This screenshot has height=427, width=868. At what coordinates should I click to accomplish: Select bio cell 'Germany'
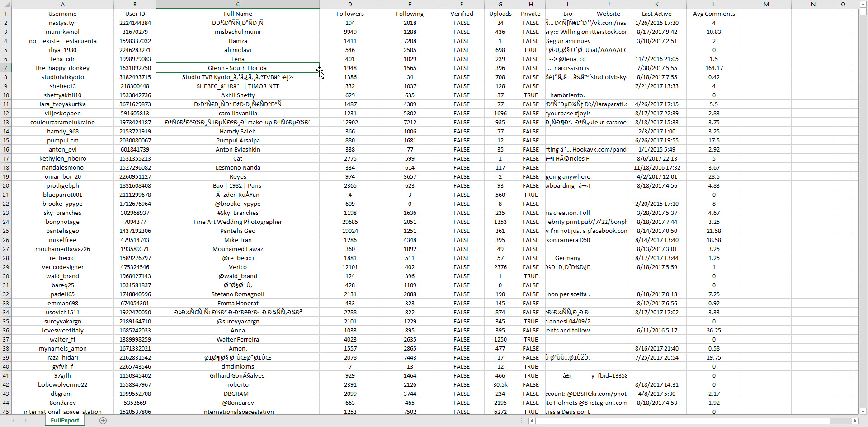click(567, 258)
